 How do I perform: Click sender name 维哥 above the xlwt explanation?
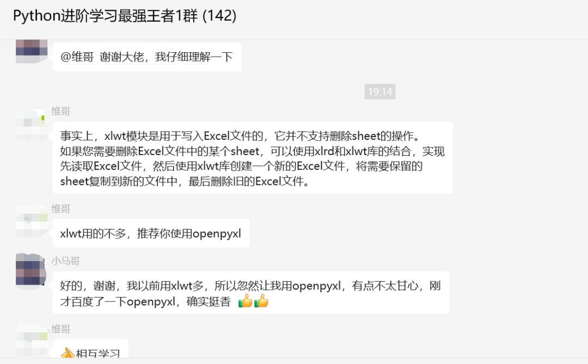61,112
